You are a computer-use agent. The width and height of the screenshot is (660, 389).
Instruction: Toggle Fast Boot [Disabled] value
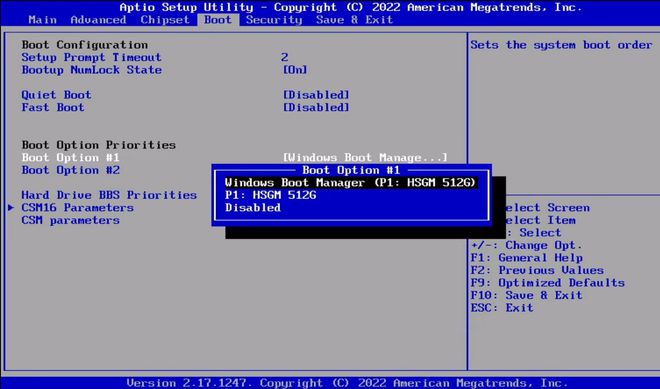[x=316, y=107]
